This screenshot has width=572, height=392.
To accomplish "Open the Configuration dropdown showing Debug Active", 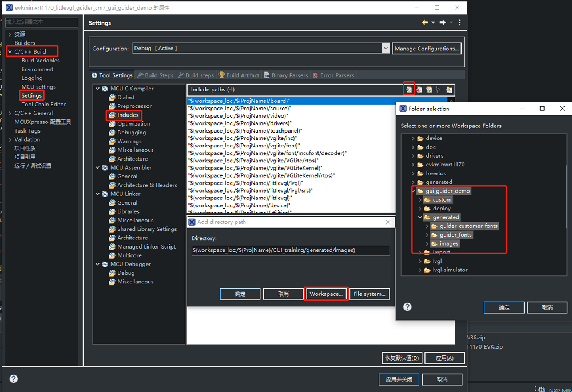I will (x=385, y=48).
